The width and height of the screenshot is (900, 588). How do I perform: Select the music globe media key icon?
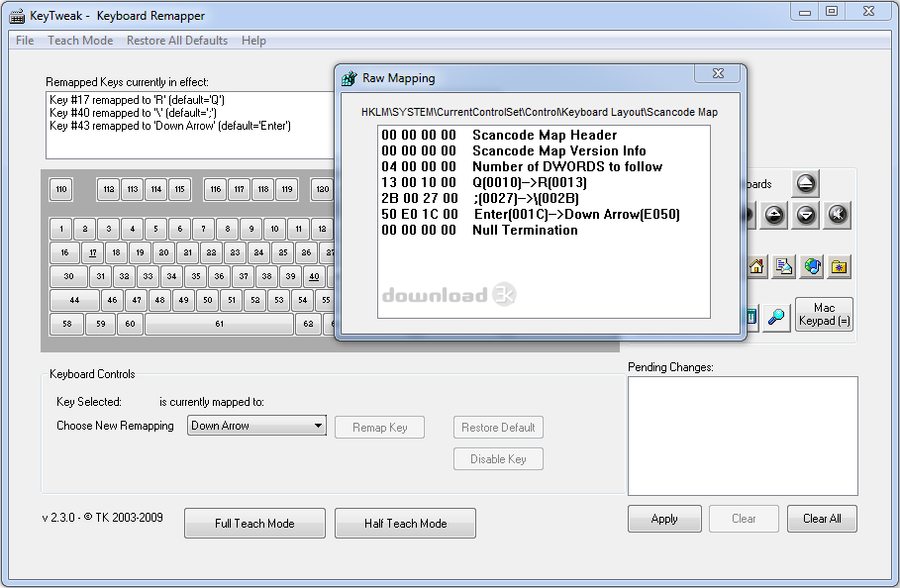point(813,265)
